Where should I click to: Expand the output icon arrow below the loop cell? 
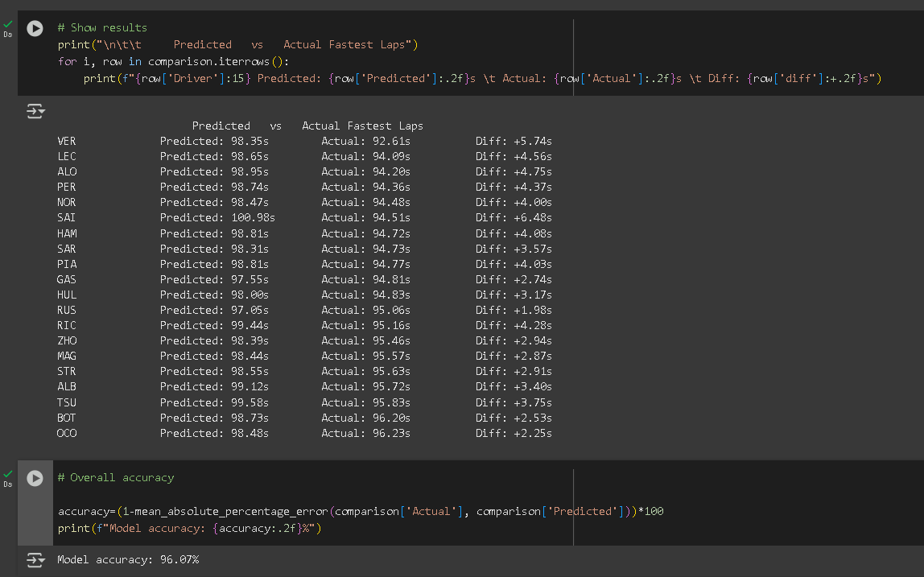[x=35, y=112]
